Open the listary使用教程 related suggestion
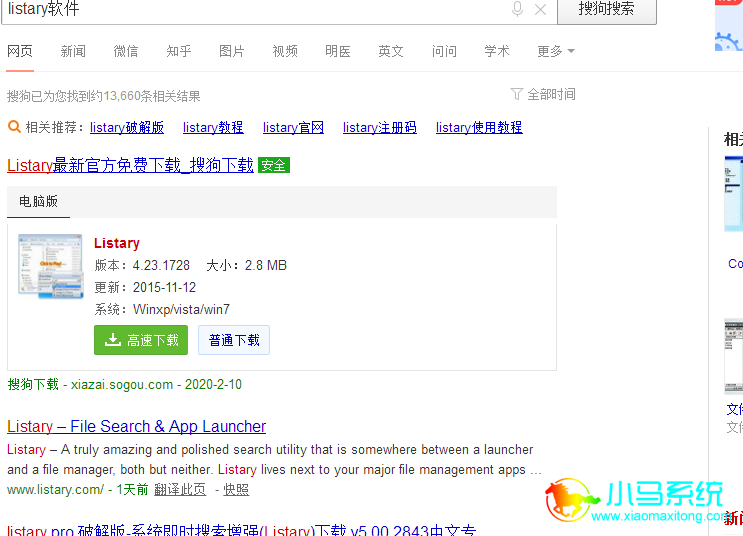This screenshot has width=743, height=536. [479, 127]
